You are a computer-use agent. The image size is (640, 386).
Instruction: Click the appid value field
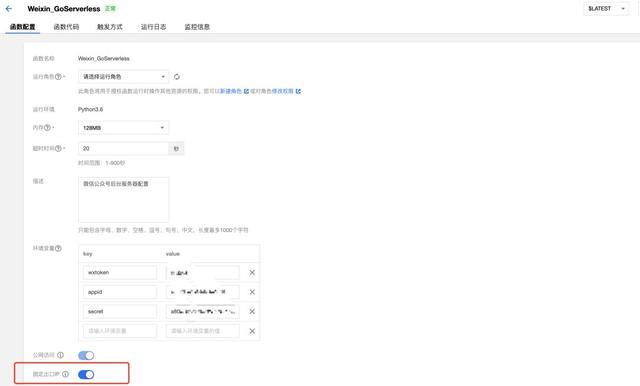pos(202,292)
